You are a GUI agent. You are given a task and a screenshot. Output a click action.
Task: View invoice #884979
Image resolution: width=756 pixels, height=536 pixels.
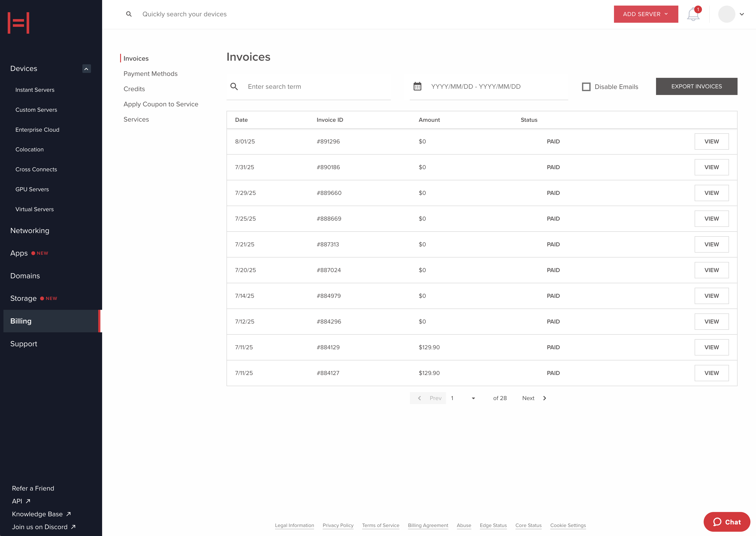pos(711,296)
